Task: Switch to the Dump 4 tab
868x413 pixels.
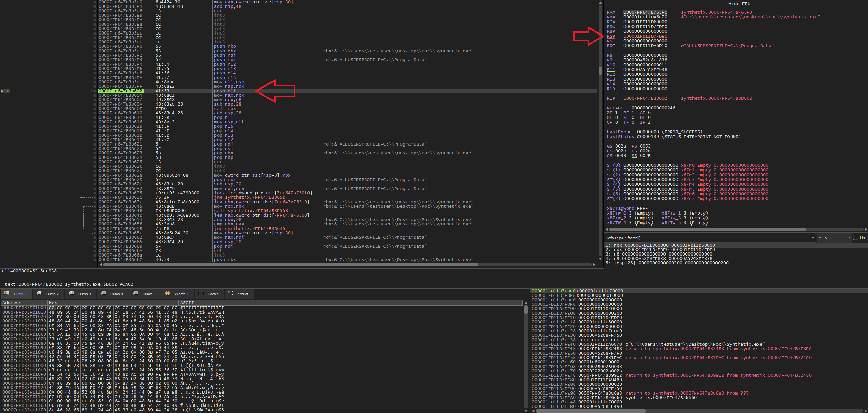Action: 112,294
